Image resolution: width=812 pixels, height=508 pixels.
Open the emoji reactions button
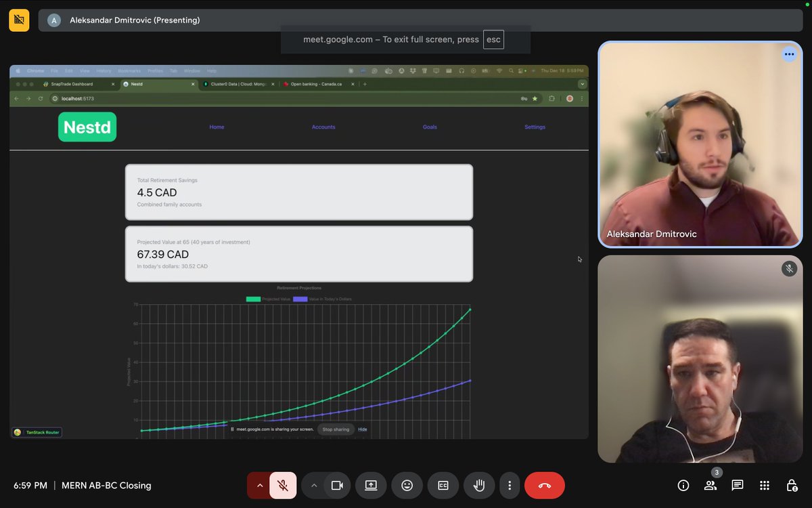[407, 485]
